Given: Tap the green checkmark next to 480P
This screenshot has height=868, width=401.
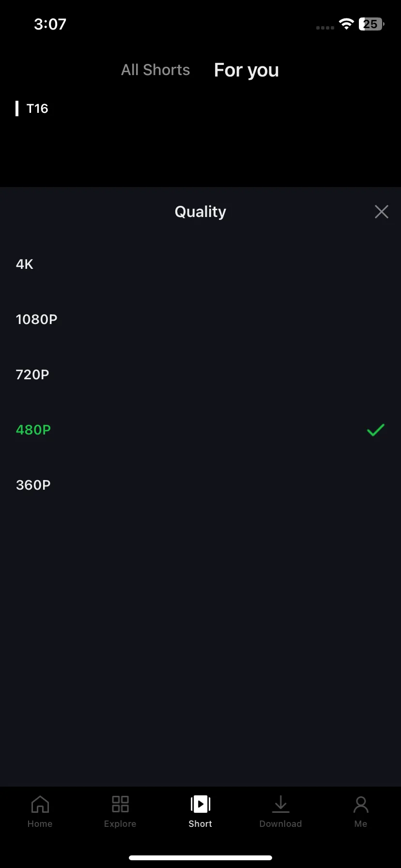Looking at the screenshot, I should tap(376, 430).
